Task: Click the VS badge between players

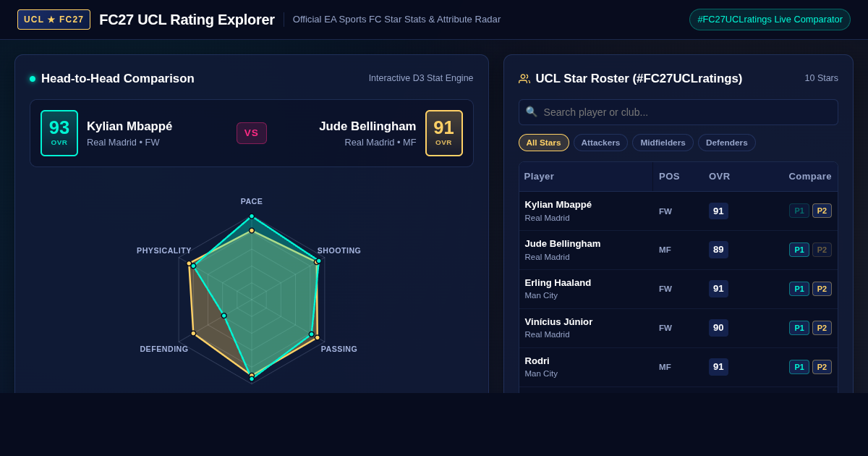Action: [x=252, y=133]
